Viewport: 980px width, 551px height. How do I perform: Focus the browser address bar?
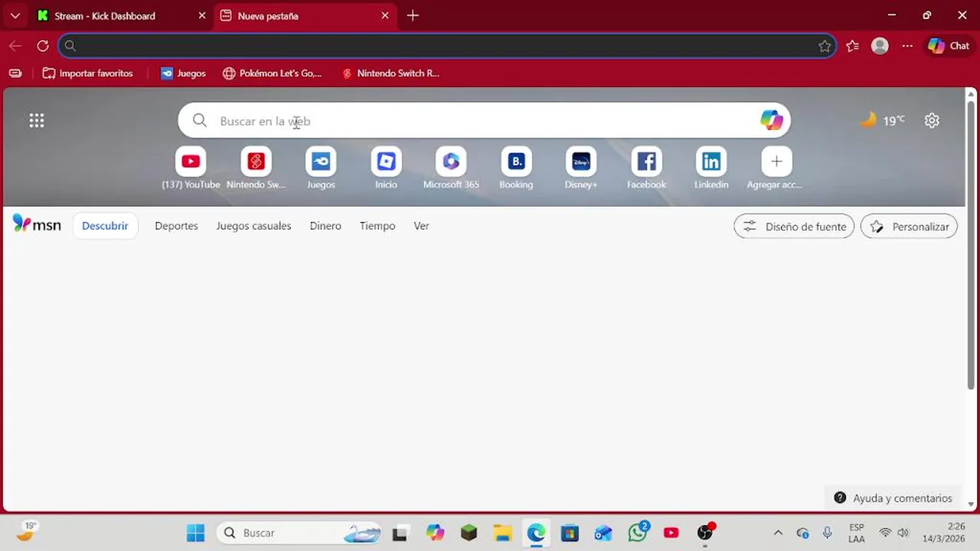coord(446,46)
